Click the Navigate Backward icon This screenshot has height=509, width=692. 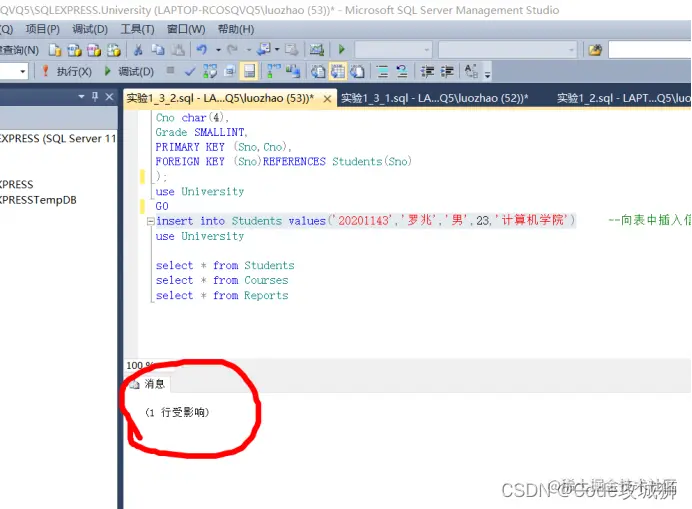click(x=263, y=49)
